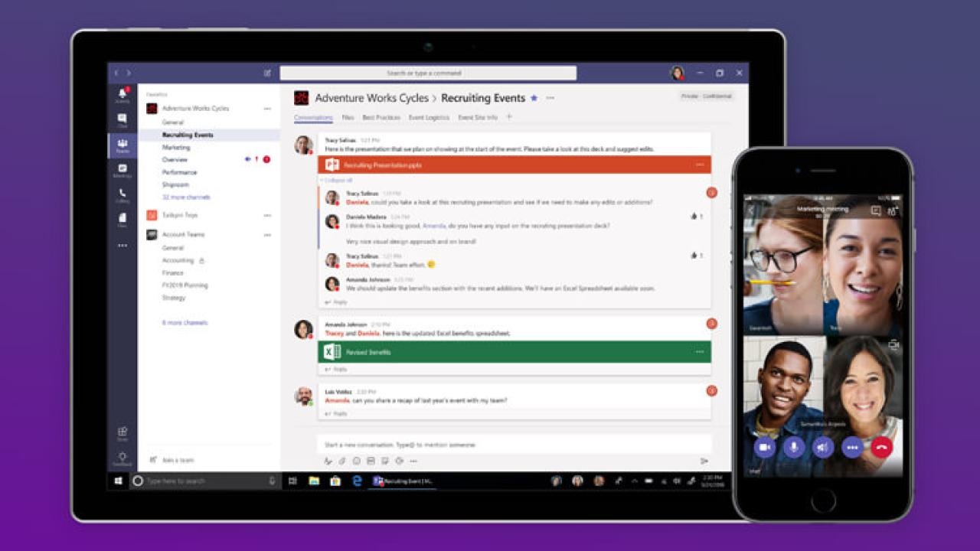980x551 pixels.
Task: Open the Store icon in the left rail
Action: [122, 433]
